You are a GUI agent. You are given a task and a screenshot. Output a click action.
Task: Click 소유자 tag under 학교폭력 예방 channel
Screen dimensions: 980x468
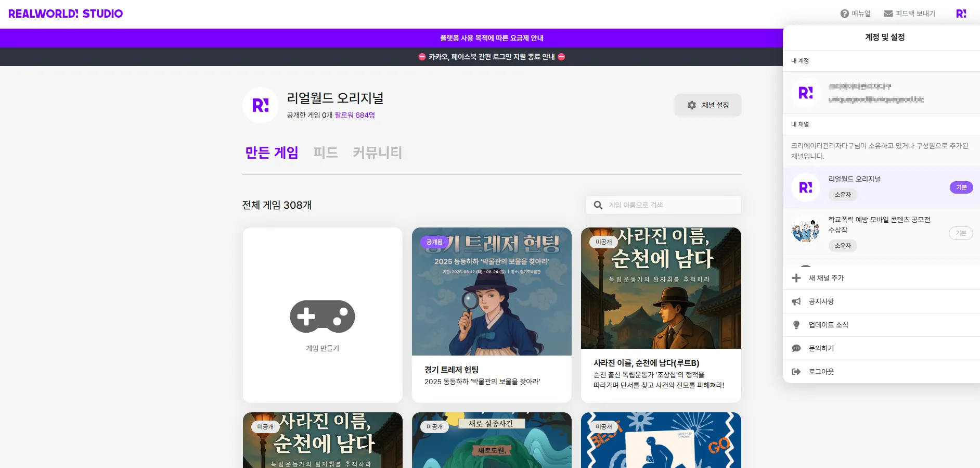coord(843,246)
